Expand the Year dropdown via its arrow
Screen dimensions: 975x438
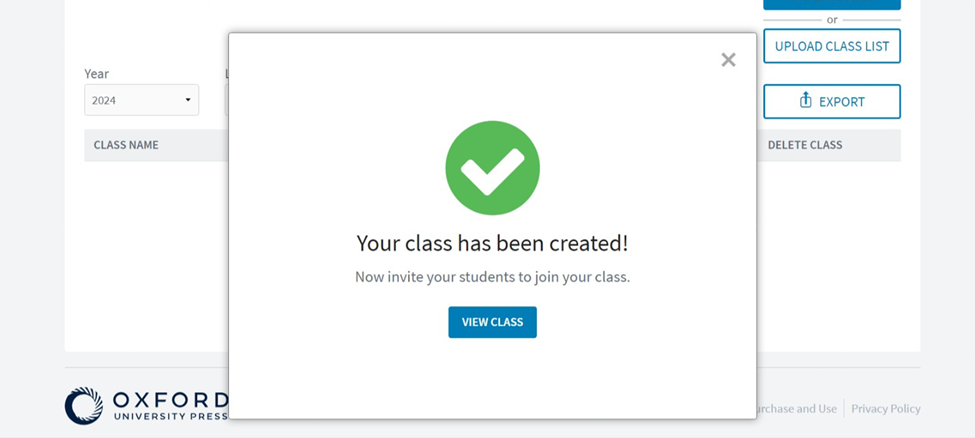coord(188,100)
